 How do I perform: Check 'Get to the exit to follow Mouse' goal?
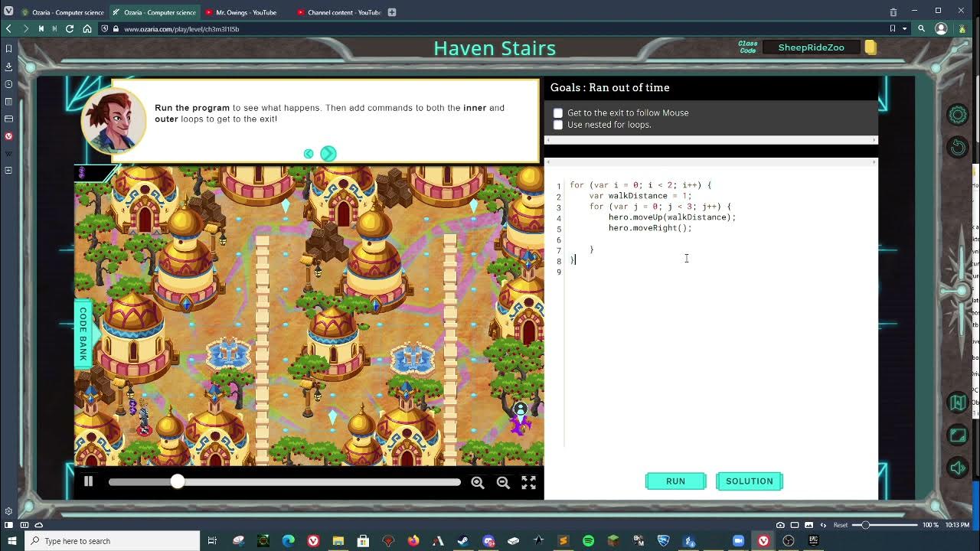[x=558, y=112]
